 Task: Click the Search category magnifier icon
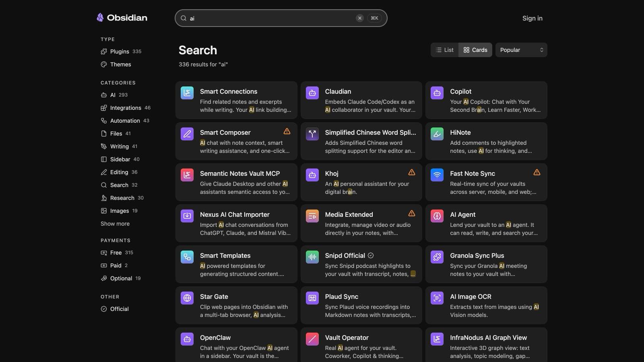coord(104,185)
